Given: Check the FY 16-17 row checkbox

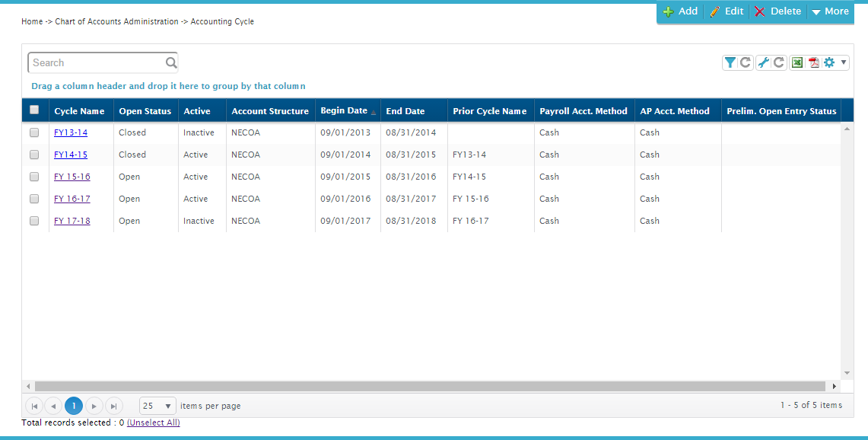Looking at the screenshot, I should pyautogui.click(x=34, y=199).
